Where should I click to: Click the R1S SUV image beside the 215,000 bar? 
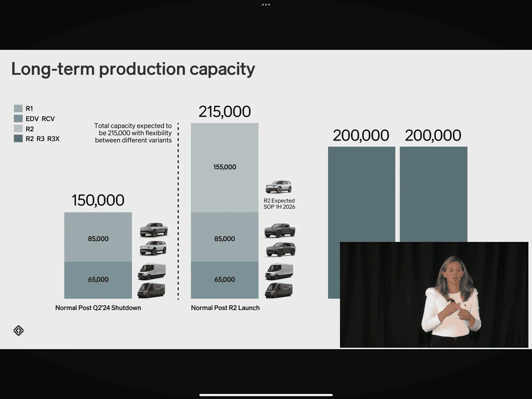[281, 249]
